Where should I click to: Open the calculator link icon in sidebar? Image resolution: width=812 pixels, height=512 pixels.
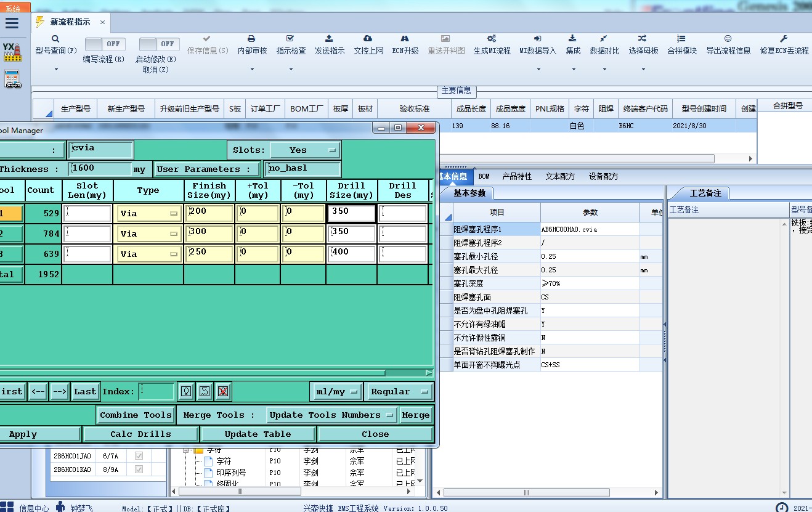pyautogui.click(x=12, y=79)
